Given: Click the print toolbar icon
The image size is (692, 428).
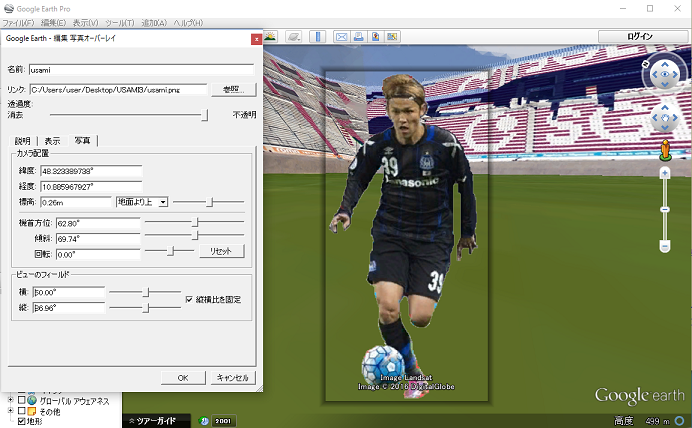Looking at the screenshot, I should click(x=358, y=37).
